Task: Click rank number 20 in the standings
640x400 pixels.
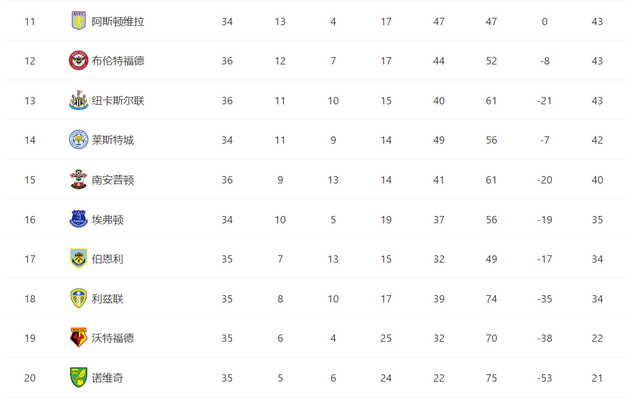Action: click(x=29, y=378)
